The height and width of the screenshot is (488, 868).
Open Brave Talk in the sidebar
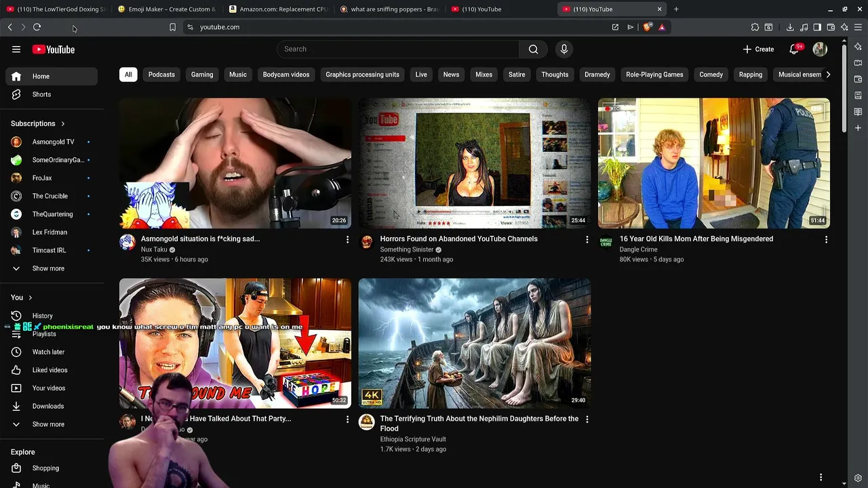(858, 63)
